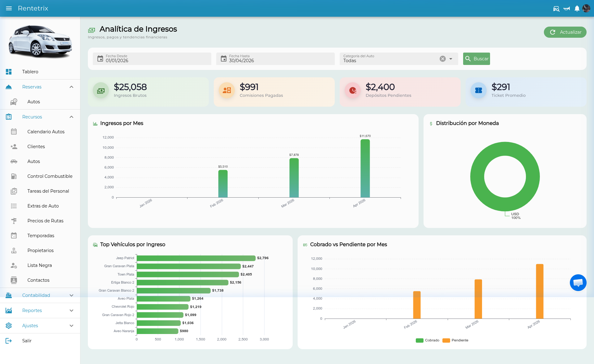Open Tareas del Personal link
This screenshot has width=594, height=364.
40,191
